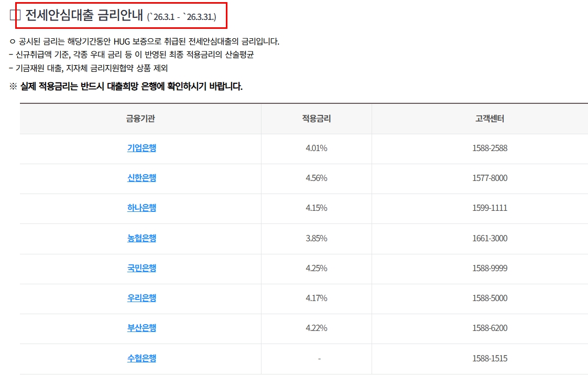Viewport: 588px width, 375px height.
Task: Select the heading 전세안심대출 금리안내
Action: point(84,15)
